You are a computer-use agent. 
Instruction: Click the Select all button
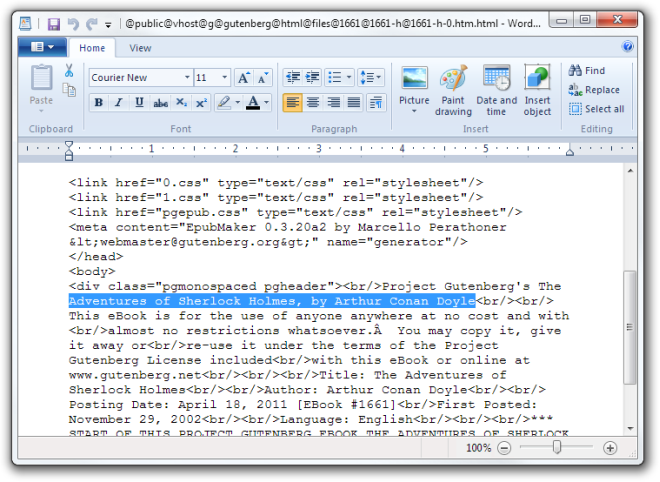pyautogui.click(x=596, y=109)
